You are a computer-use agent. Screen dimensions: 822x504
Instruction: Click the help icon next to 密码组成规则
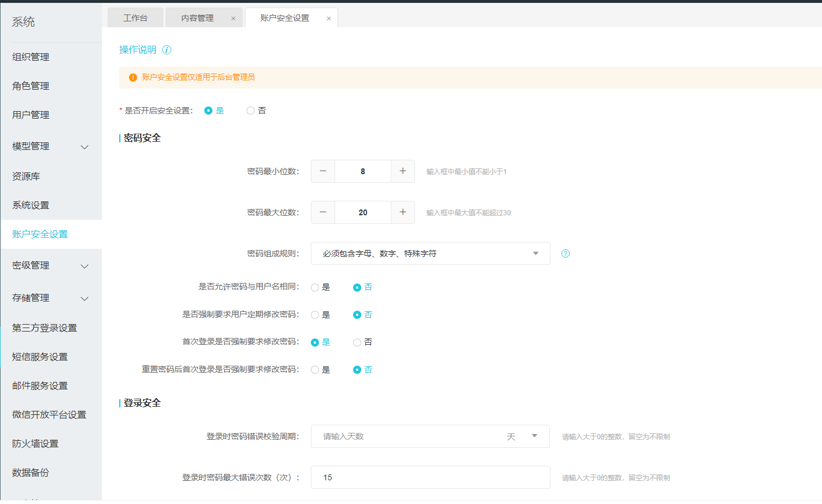566,253
